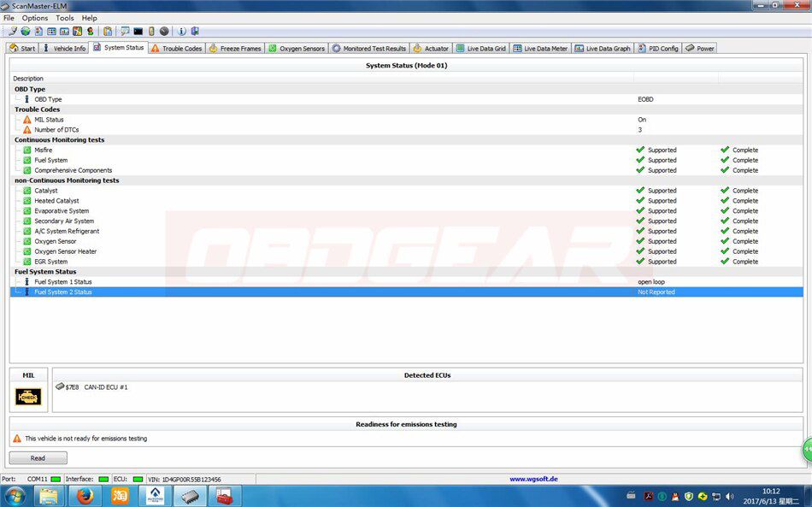
Task: Open the Options menu
Action: point(35,18)
